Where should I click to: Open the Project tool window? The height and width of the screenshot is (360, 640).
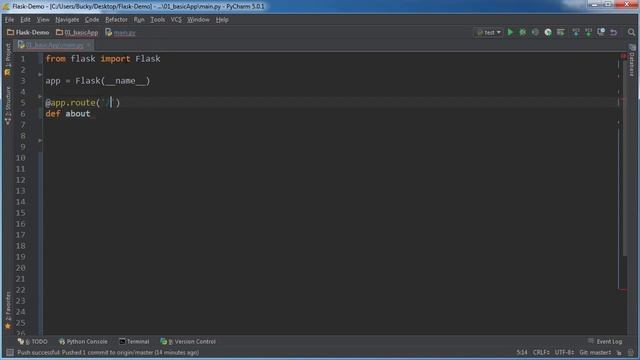tap(7, 60)
